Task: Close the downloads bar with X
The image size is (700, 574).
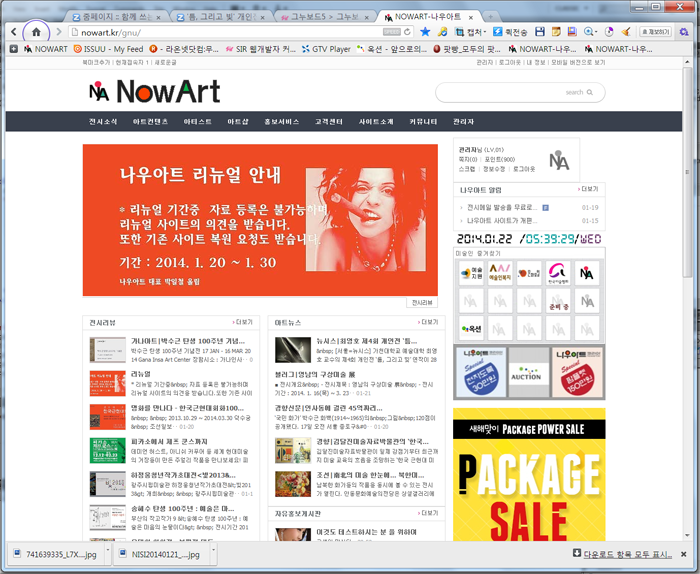Action: (x=683, y=554)
